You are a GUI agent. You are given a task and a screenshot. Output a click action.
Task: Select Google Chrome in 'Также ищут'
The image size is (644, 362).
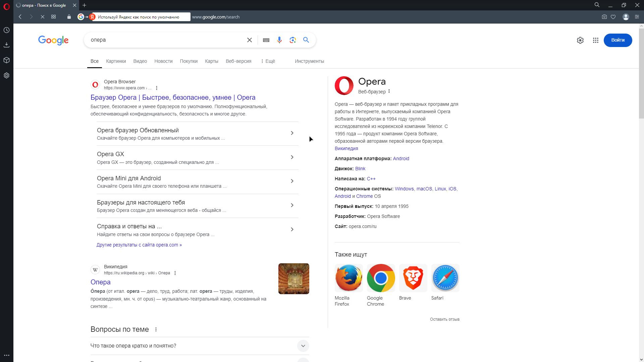[381, 285]
